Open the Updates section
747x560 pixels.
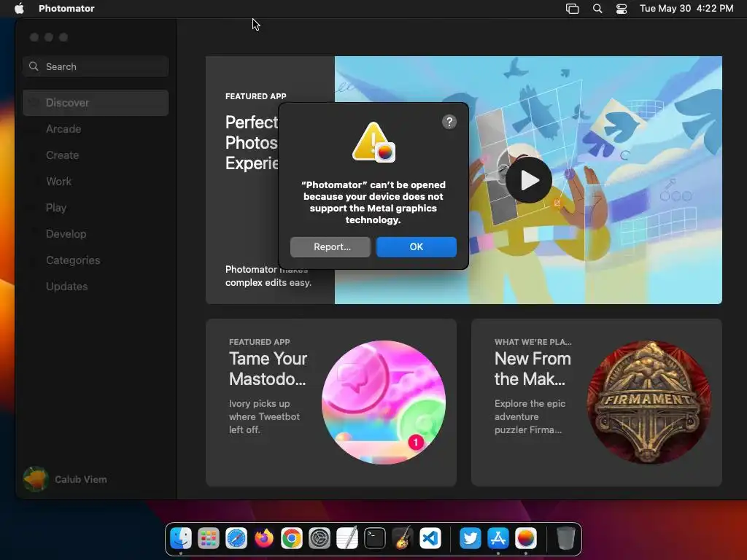click(96, 286)
